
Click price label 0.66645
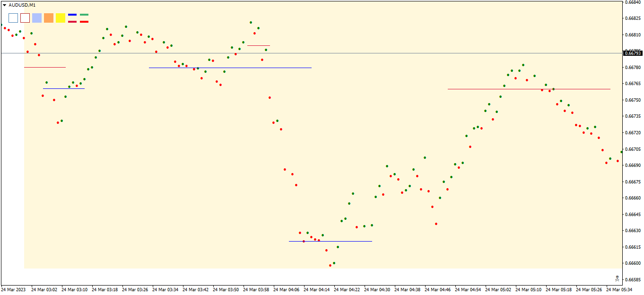tap(633, 214)
